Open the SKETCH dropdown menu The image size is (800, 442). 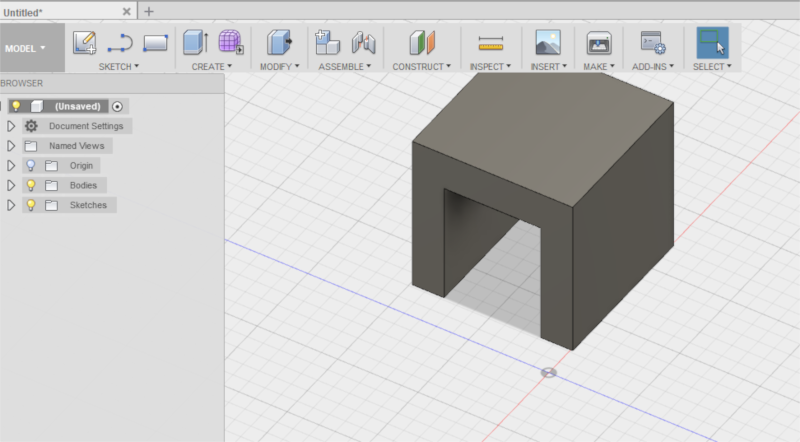coord(119,66)
